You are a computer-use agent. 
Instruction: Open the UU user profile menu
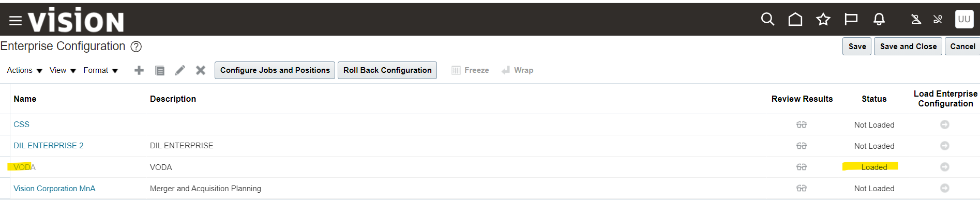pos(964,19)
